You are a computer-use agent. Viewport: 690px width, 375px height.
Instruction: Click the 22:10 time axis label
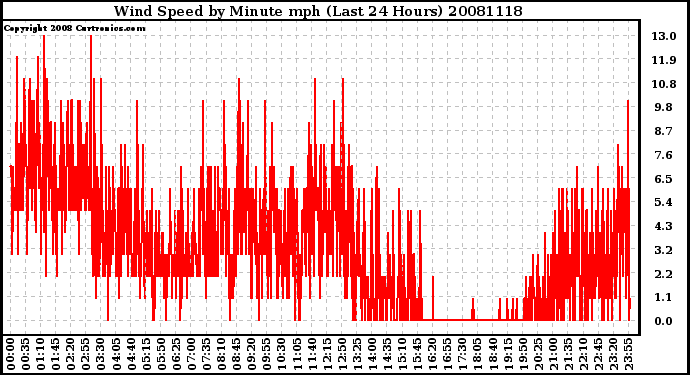coord(583,354)
